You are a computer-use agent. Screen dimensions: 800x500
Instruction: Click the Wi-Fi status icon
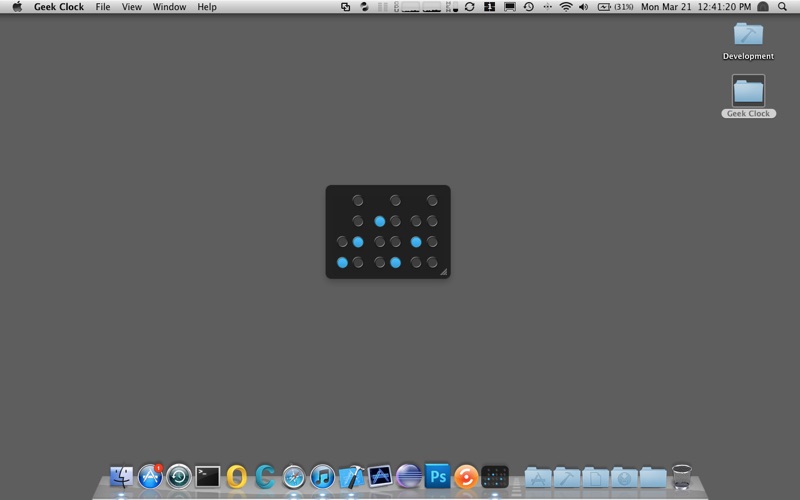click(x=566, y=7)
